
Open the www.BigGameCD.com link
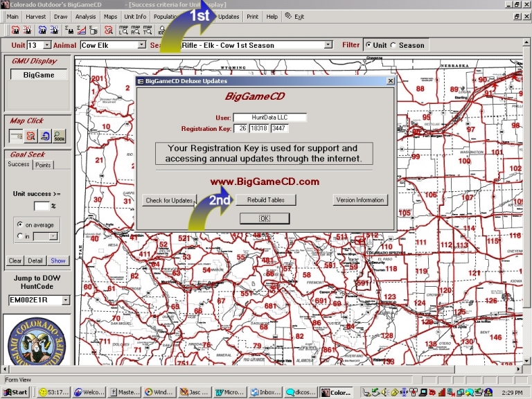tap(265, 181)
